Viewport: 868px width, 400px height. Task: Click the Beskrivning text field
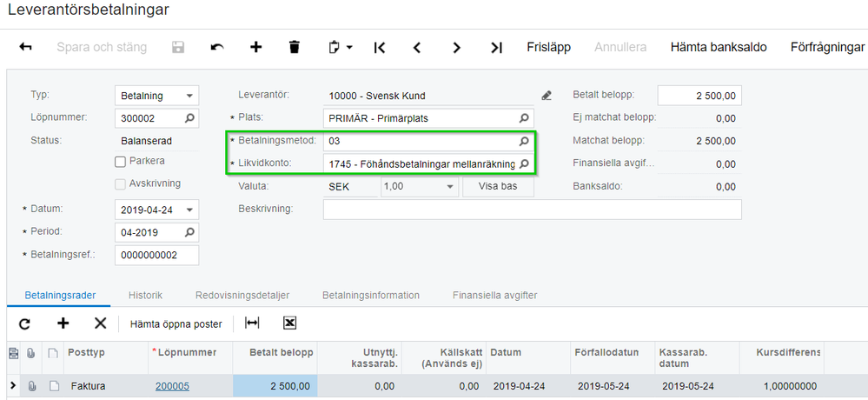pyautogui.click(x=532, y=210)
